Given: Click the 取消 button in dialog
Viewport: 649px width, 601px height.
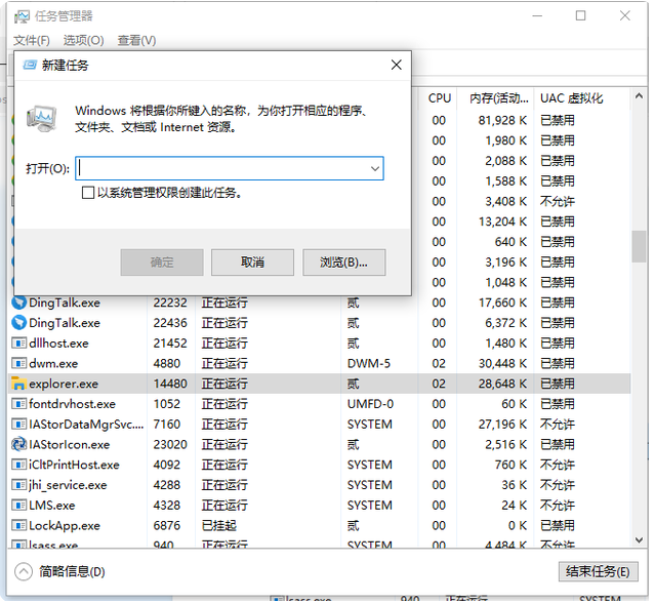Looking at the screenshot, I should (252, 262).
